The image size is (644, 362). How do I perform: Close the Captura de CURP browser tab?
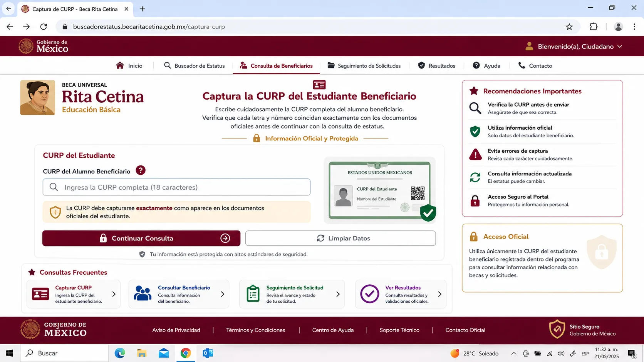(126, 9)
